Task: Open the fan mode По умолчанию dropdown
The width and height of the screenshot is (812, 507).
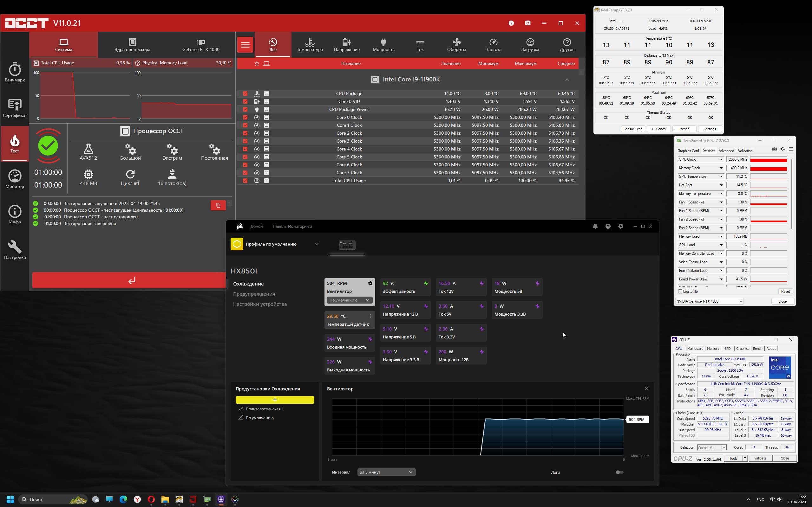Action: [349, 300]
